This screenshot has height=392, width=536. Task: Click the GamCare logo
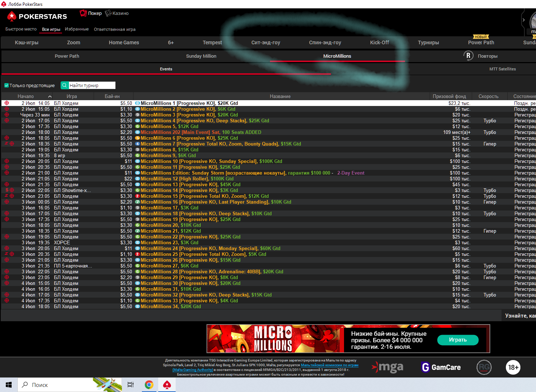441,367
